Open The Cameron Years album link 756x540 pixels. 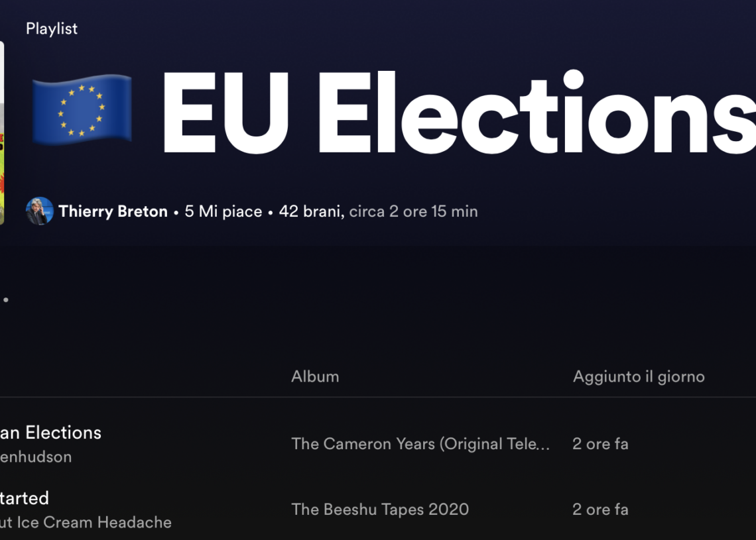click(420, 444)
